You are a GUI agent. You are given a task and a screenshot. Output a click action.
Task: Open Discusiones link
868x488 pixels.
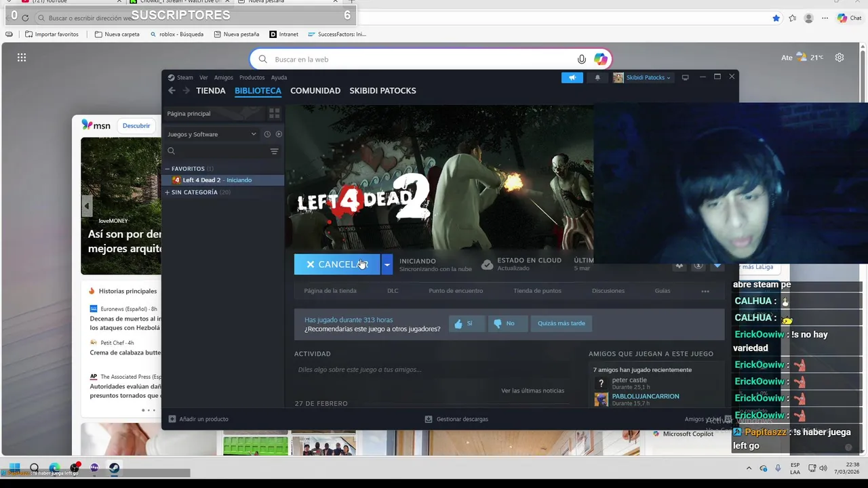(608, 291)
